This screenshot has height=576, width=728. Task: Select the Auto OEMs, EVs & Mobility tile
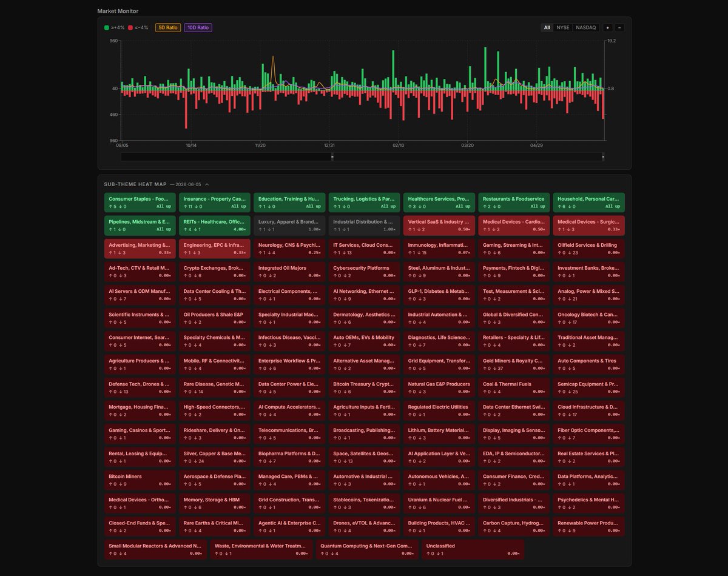[x=365, y=341]
